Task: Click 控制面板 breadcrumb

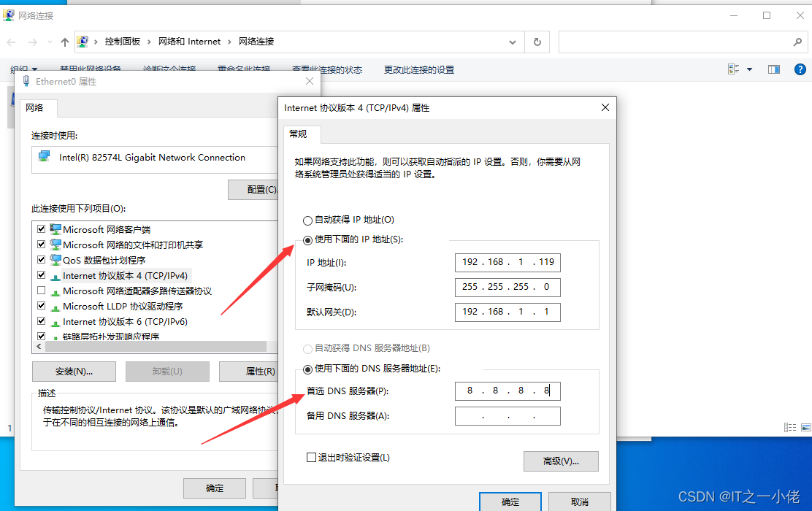Action: 122,42
